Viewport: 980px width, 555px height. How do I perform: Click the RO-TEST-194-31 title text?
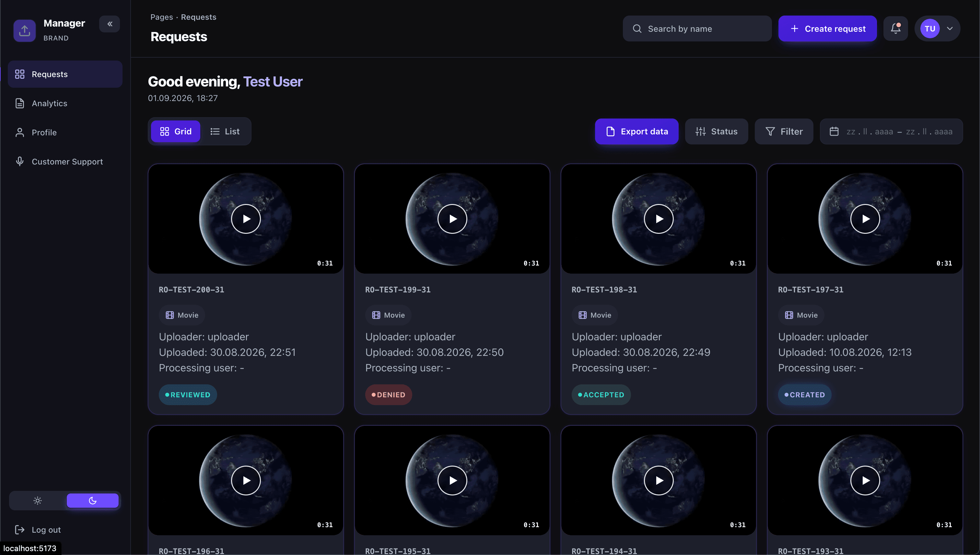tap(604, 551)
